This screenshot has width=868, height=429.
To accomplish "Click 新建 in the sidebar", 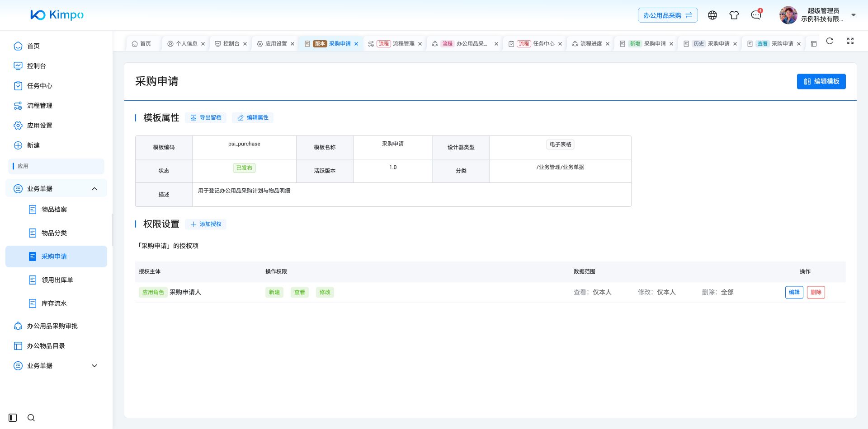I will click(x=56, y=145).
